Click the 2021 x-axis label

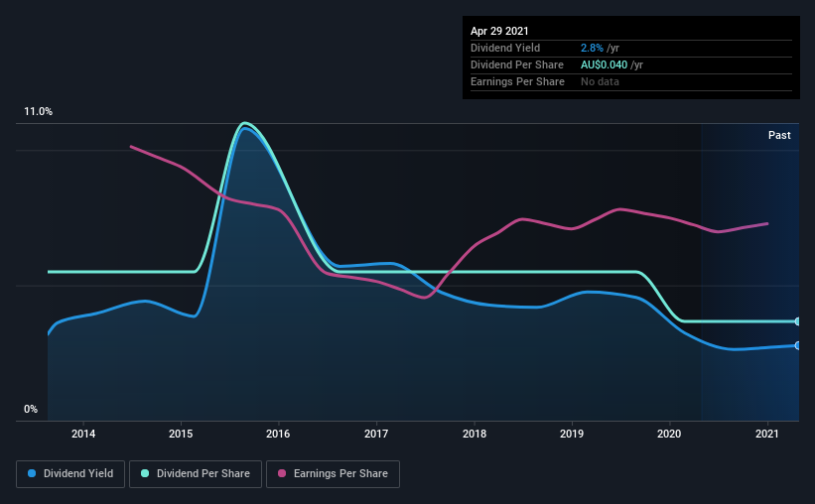766,434
